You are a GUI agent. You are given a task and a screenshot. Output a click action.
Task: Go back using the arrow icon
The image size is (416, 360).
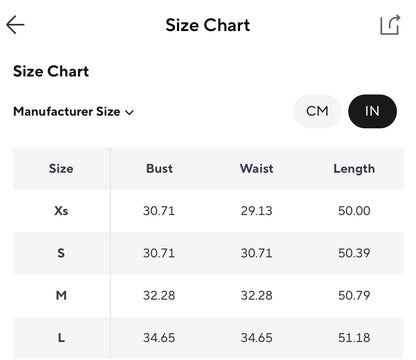[x=15, y=25]
